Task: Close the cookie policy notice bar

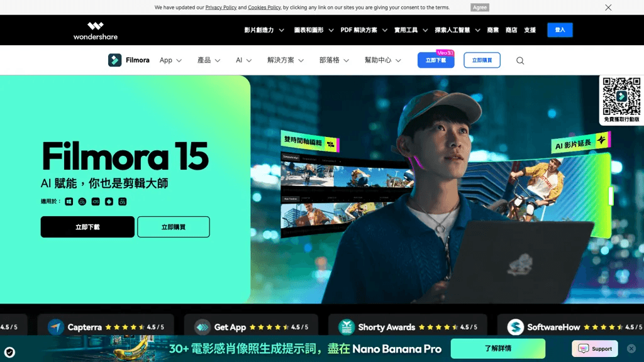Action: 608,8
